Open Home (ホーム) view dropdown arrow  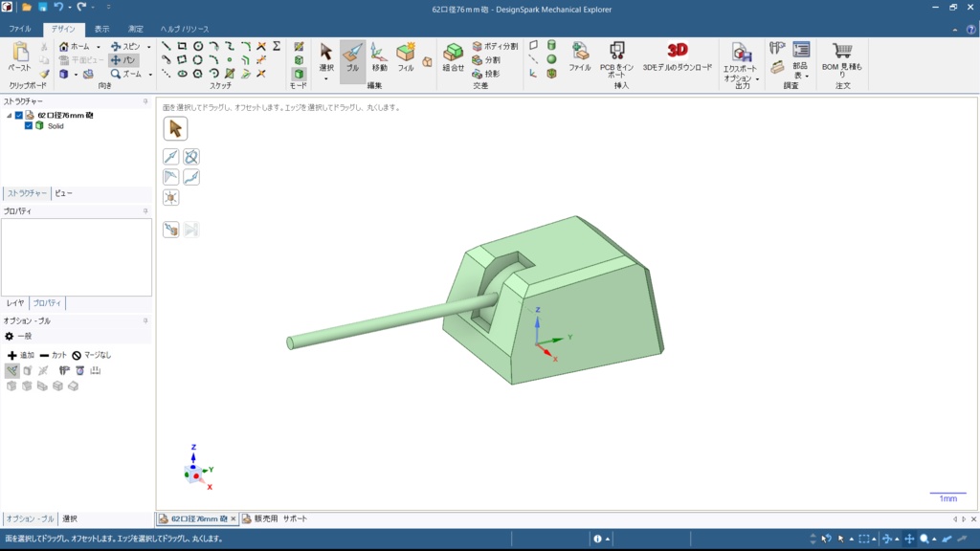pos(99,47)
